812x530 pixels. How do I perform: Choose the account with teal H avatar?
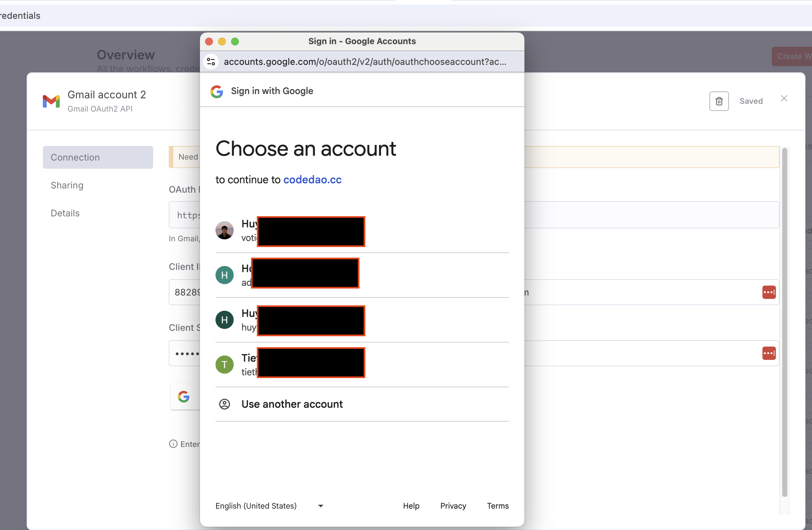pyautogui.click(x=362, y=275)
